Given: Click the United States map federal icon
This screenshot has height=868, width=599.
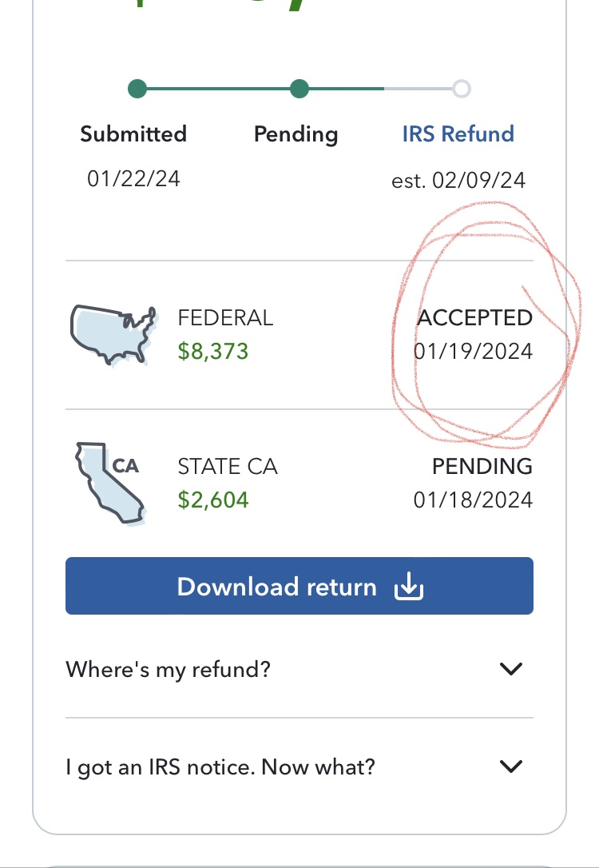Looking at the screenshot, I should point(112,333).
